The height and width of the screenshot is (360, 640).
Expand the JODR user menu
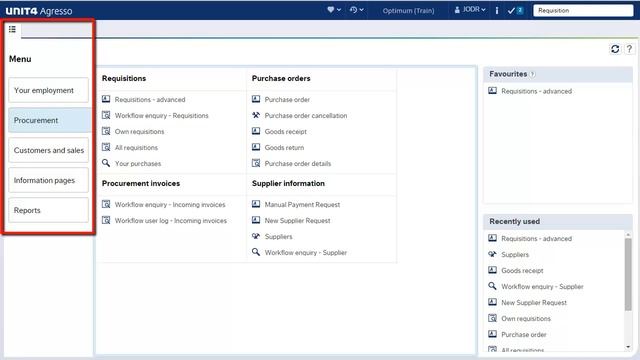[470, 10]
